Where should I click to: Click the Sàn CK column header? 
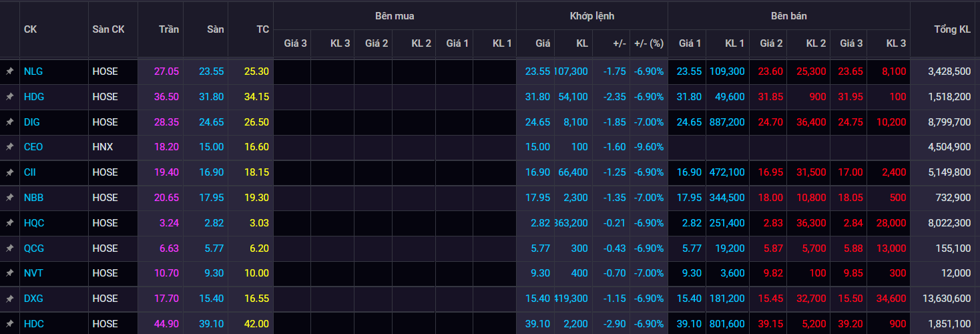(x=108, y=29)
